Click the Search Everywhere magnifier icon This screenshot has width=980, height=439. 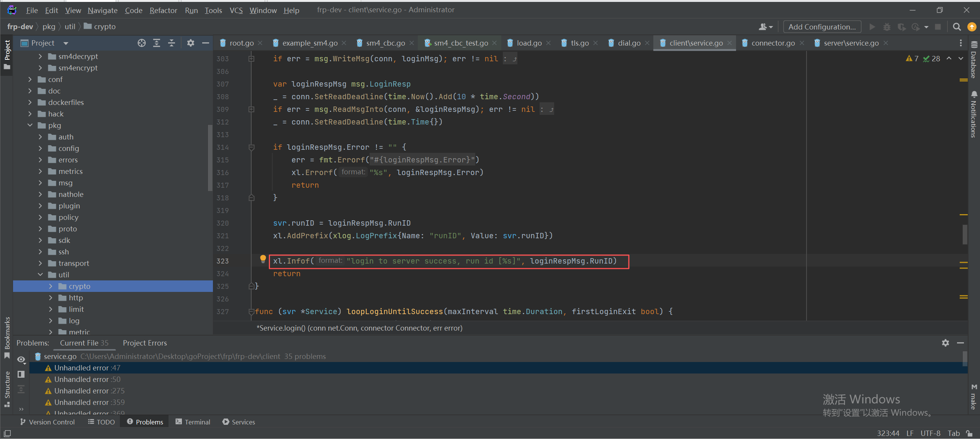coord(957,27)
